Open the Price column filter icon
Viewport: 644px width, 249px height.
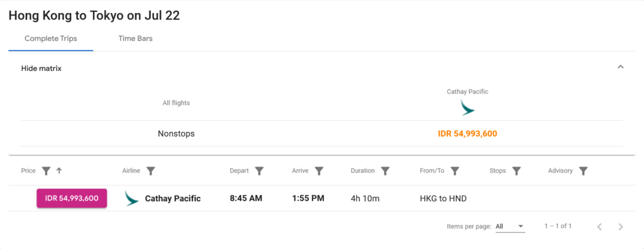[47, 171]
